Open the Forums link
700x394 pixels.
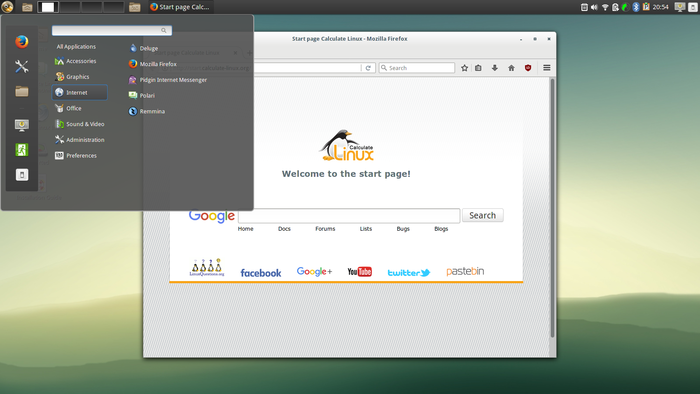[x=325, y=228]
